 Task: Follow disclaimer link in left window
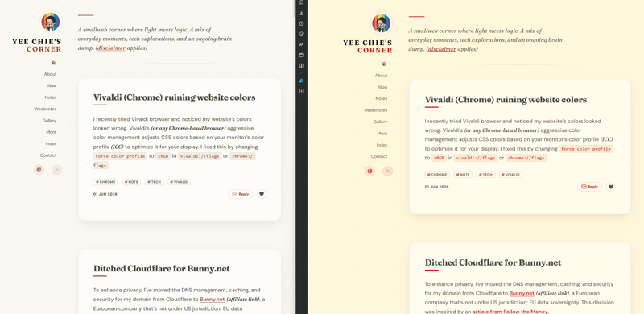(111, 48)
